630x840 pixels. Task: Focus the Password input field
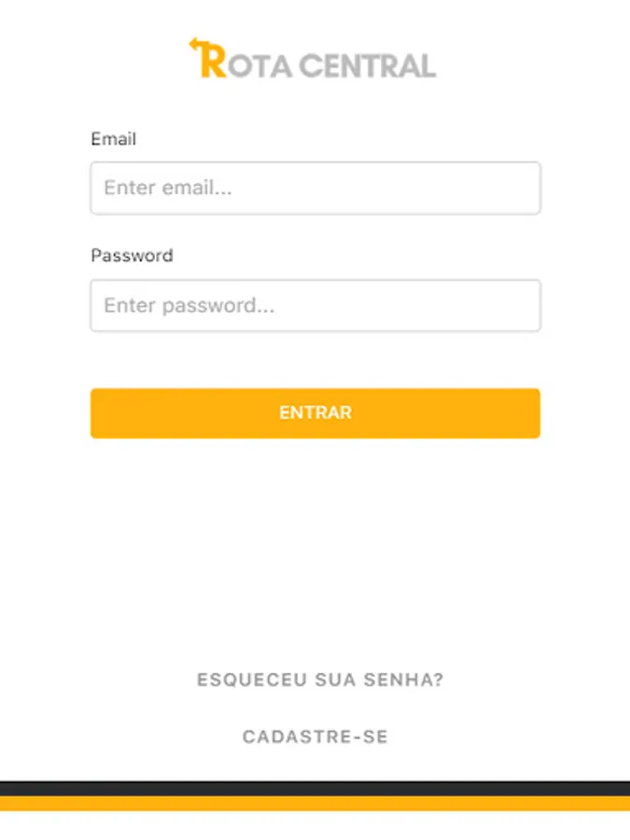(x=315, y=305)
